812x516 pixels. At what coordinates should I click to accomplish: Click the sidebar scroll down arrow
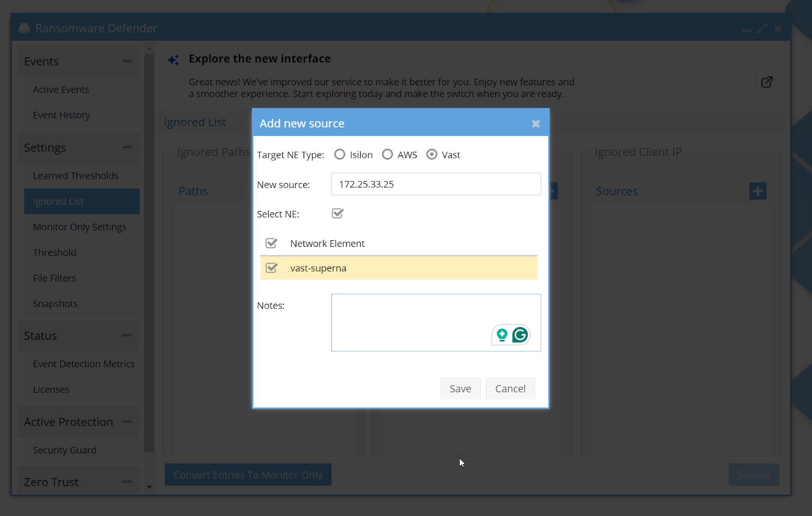coord(149,487)
